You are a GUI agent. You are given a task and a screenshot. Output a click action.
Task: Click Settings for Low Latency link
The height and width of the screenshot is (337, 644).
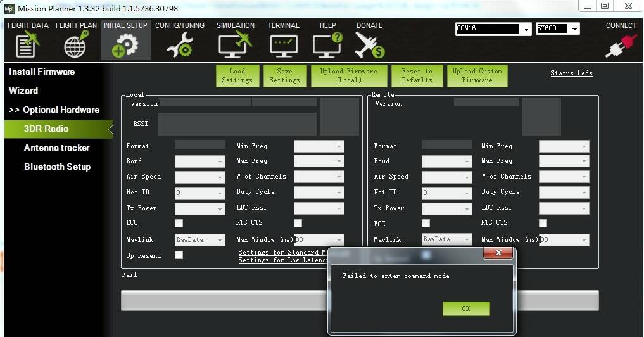pos(282,260)
